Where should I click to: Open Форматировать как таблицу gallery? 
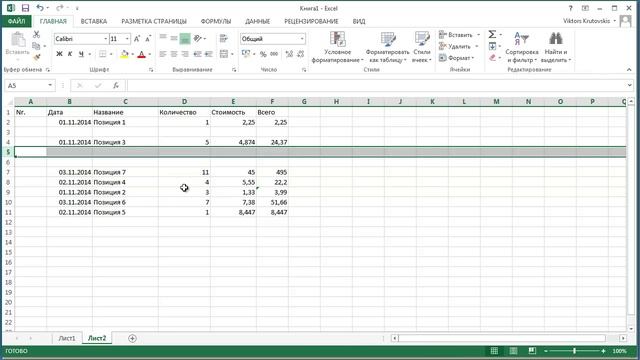click(x=387, y=47)
